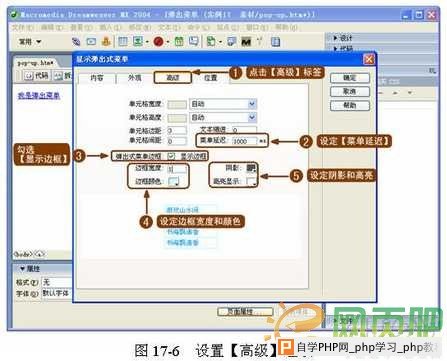The width and height of the screenshot is (447, 361).
Task: Switch to the 内容 tab
Action: [x=97, y=78]
